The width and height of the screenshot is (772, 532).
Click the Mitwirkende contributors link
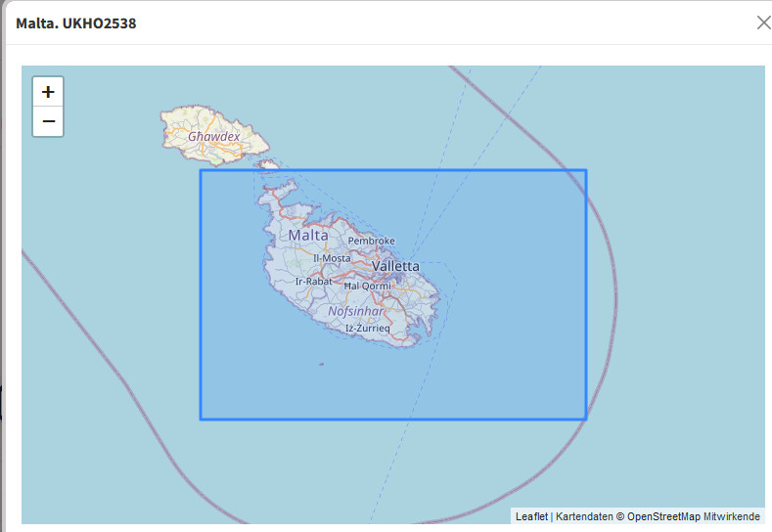coord(731,516)
